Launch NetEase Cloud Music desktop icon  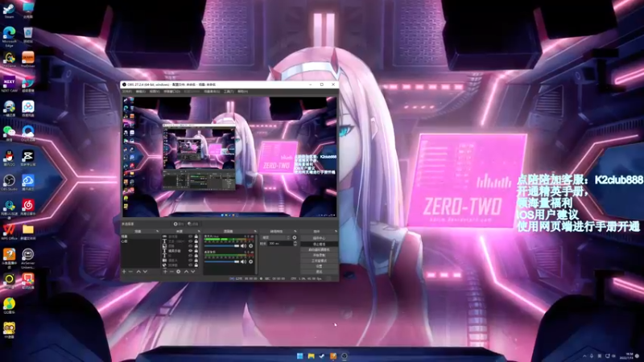coord(28,207)
